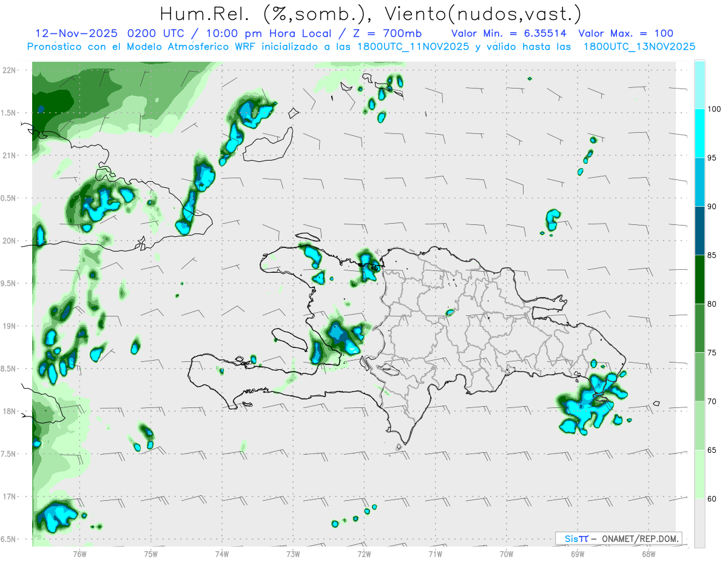Click the 19.5N latitude label
This screenshot has width=728, height=562.
(x=8, y=284)
